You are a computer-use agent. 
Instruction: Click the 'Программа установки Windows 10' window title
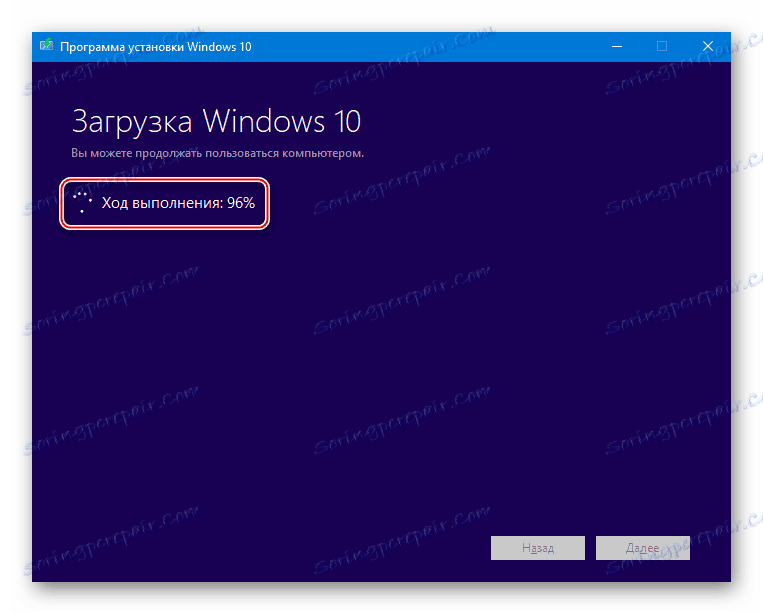point(156,47)
